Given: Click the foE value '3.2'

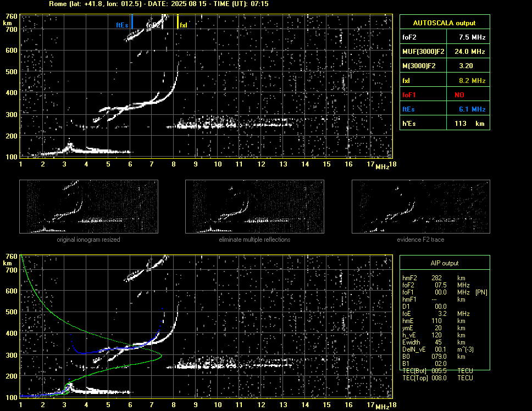Looking at the screenshot, I should pyautogui.click(x=442, y=314).
